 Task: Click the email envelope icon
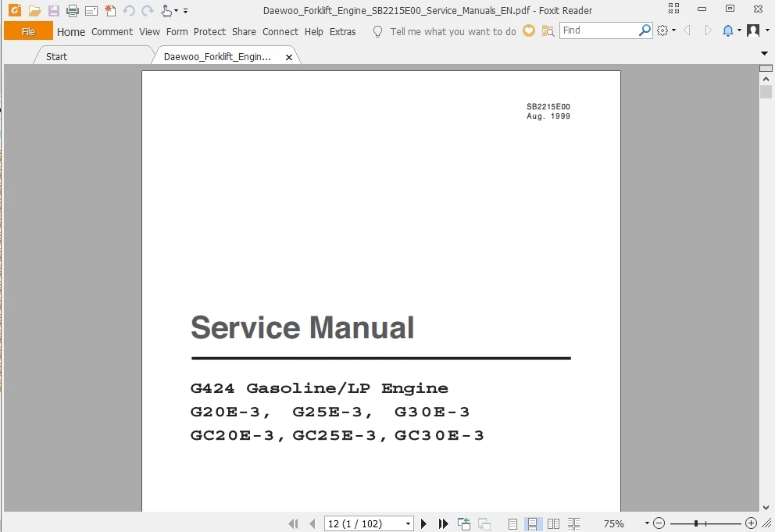[x=91, y=10]
